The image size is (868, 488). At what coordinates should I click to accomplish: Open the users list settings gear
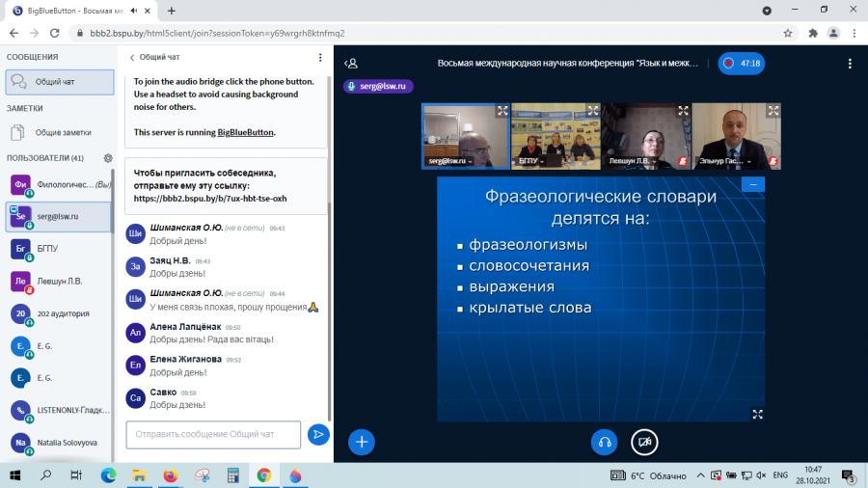[x=108, y=158]
